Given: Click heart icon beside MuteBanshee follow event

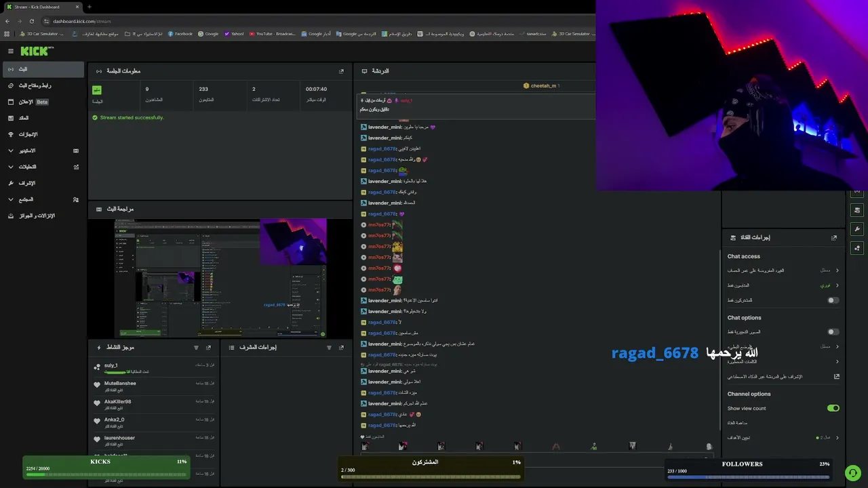Looking at the screenshot, I should [97, 385].
